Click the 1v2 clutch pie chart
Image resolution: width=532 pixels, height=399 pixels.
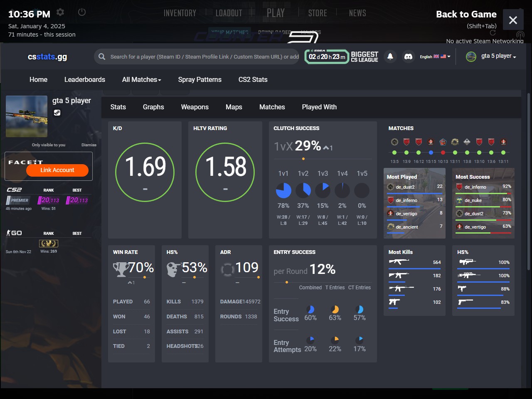pyautogui.click(x=303, y=190)
